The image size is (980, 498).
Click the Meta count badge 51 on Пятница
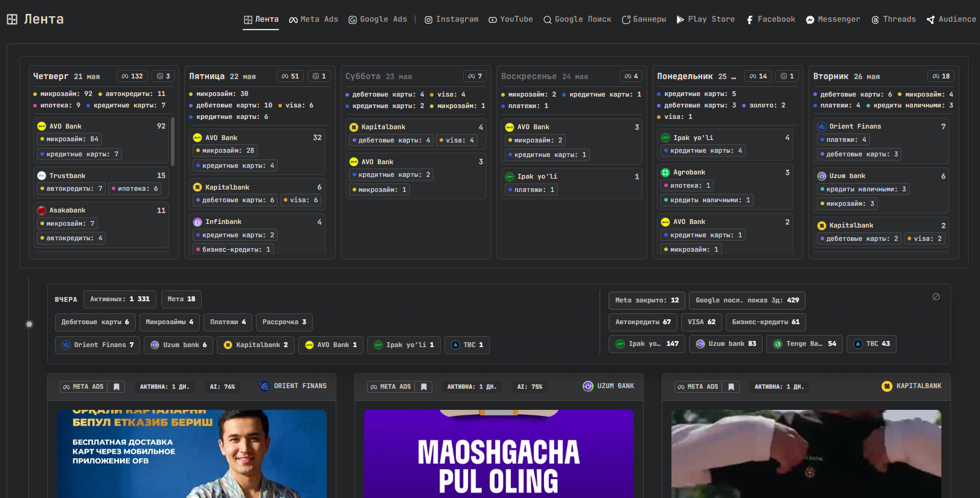[290, 76]
